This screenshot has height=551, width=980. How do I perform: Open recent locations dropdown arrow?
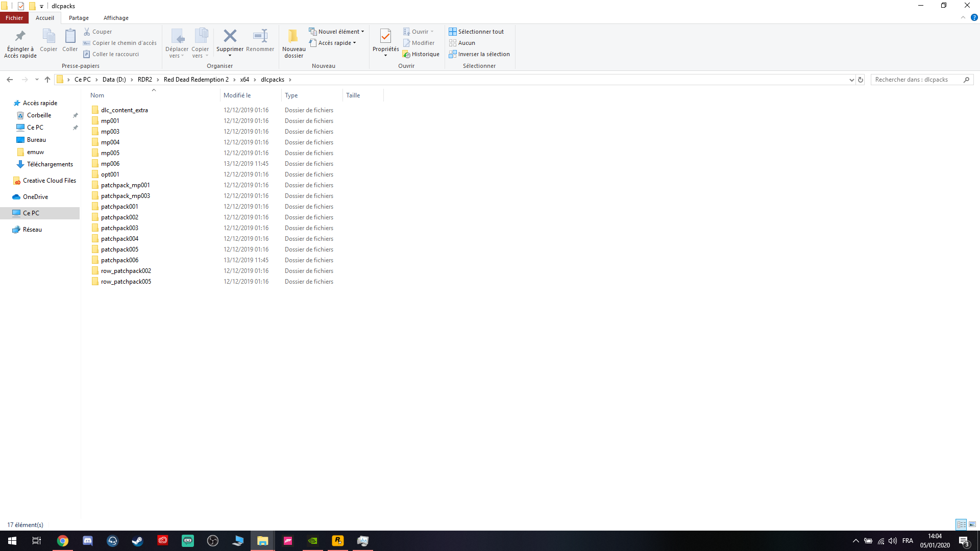37,80
